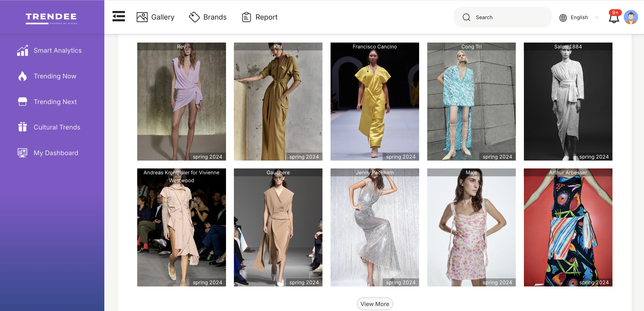Screen dimensions: 644x311
Task: Click the Cultural Trends gift icon
Action: click(23, 127)
